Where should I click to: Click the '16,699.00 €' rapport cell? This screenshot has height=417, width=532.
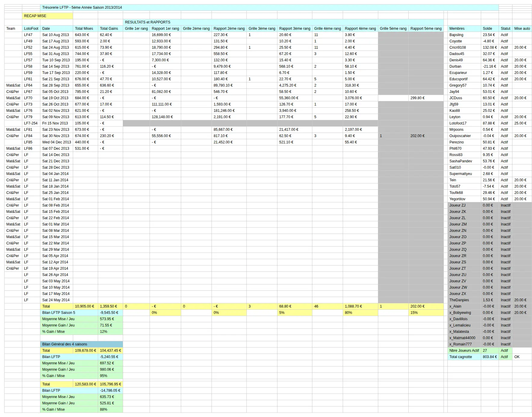tap(165, 35)
